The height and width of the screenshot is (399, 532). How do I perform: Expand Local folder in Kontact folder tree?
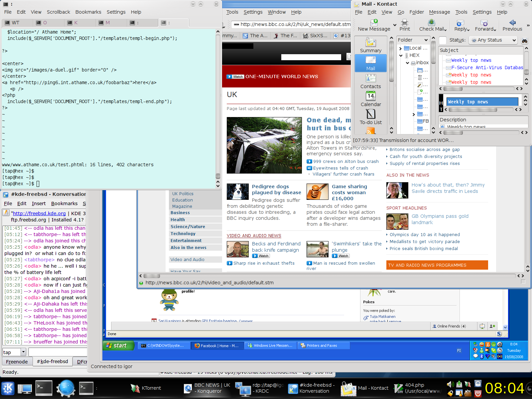(x=401, y=48)
